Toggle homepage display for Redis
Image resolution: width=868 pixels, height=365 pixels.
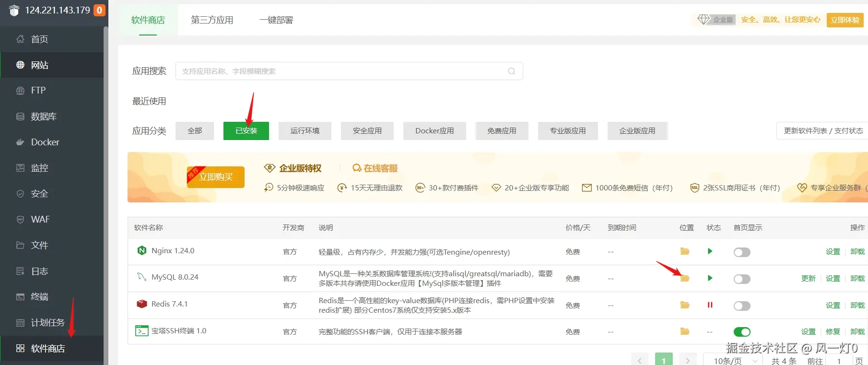(x=742, y=306)
